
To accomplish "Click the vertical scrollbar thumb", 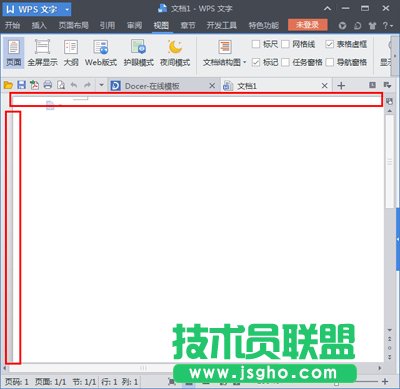I will pos(389,161).
